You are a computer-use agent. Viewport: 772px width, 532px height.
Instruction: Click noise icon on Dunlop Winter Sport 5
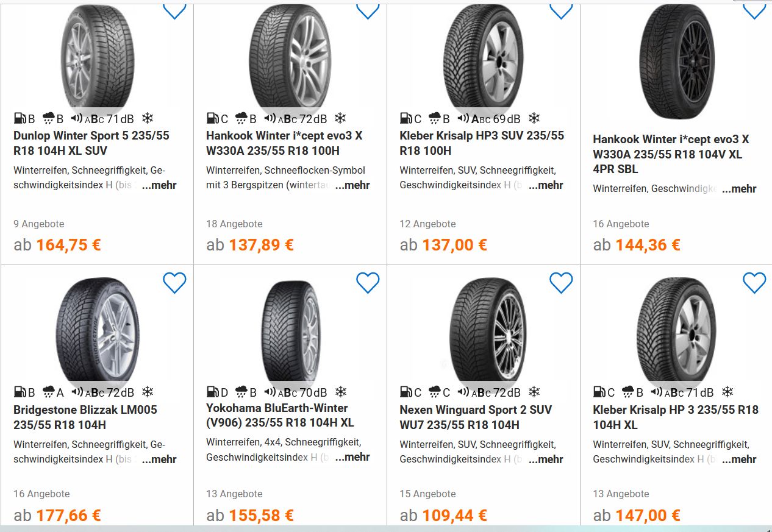[x=77, y=118]
